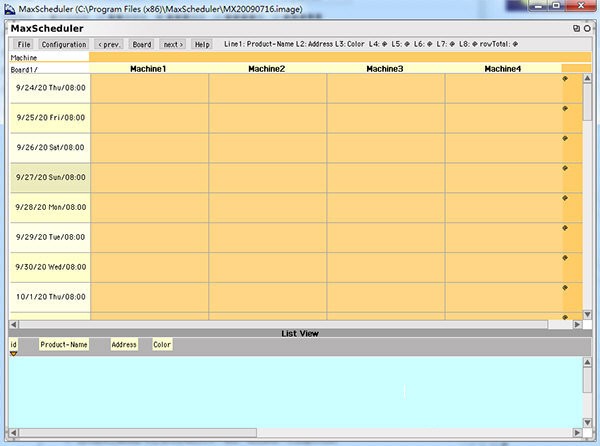Screen dimensions: 600x446
Task: Click the schedule grid scroll down arrow
Action: pos(587,314)
